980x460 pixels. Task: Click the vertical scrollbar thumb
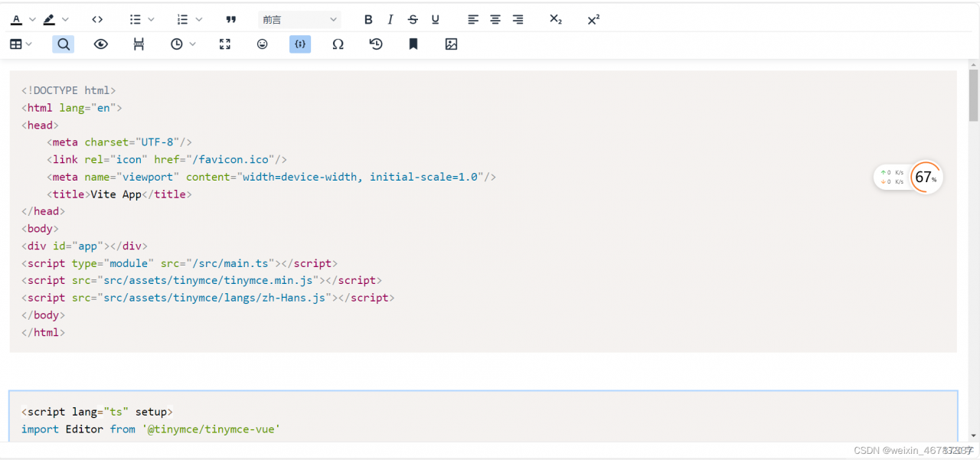pyautogui.click(x=974, y=96)
